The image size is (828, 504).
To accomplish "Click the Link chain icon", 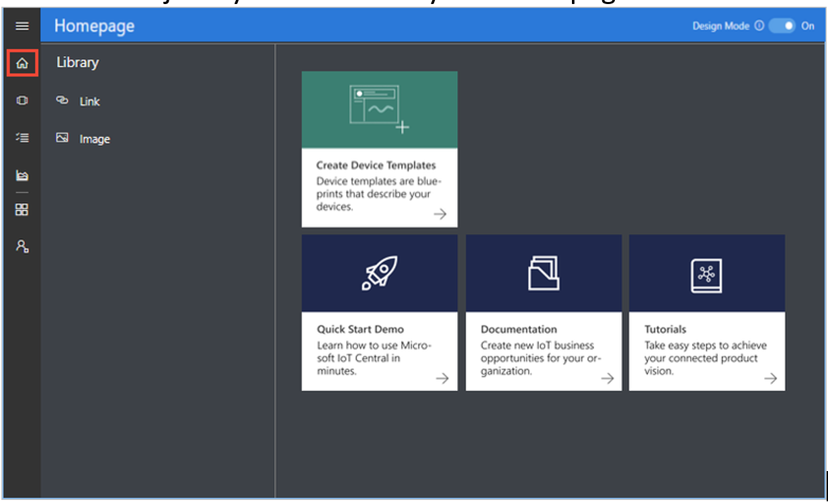I will pyautogui.click(x=63, y=100).
